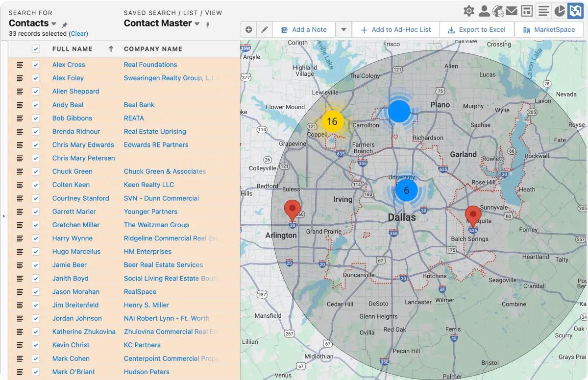The height and width of the screenshot is (380, 588).
Task: Open the Beal Bank company link
Action: click(139, 105)
